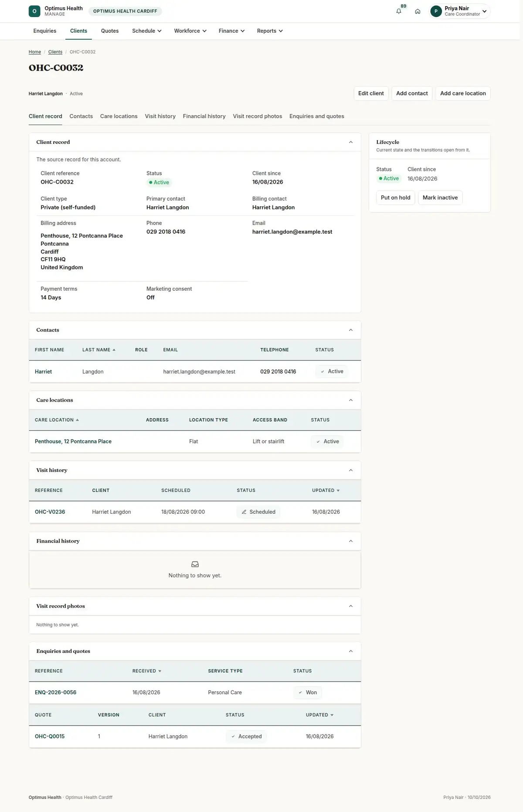This screenshot has width=523, height=812.
Task: Sort visit history by Updated column
Action: [x=326, y=491]
